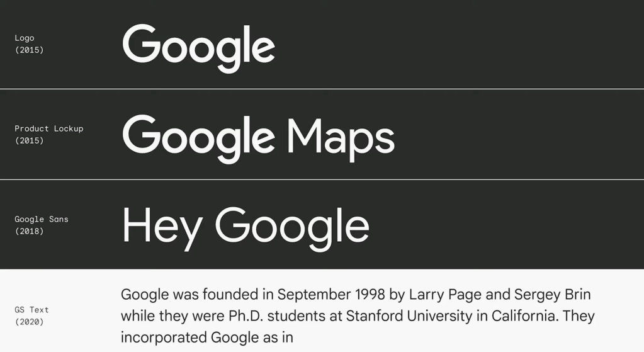
Task: Click the word "incorporated" on the last line
Action: click(164, 337)
